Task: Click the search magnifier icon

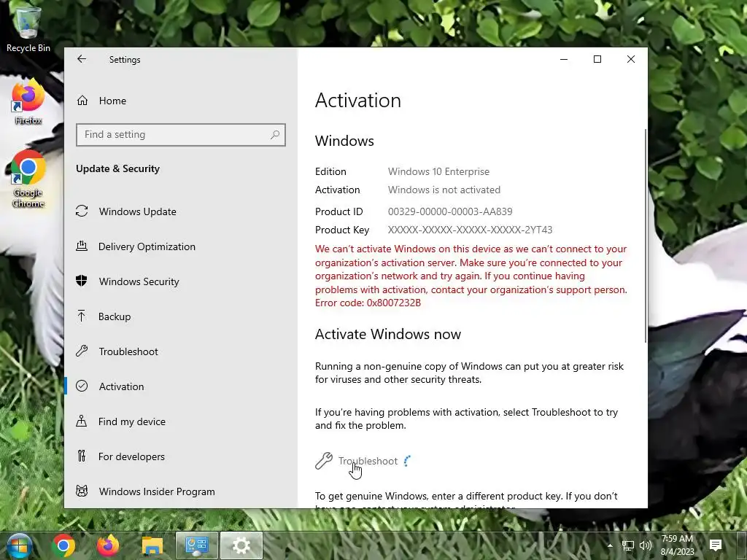Action: 275,135
